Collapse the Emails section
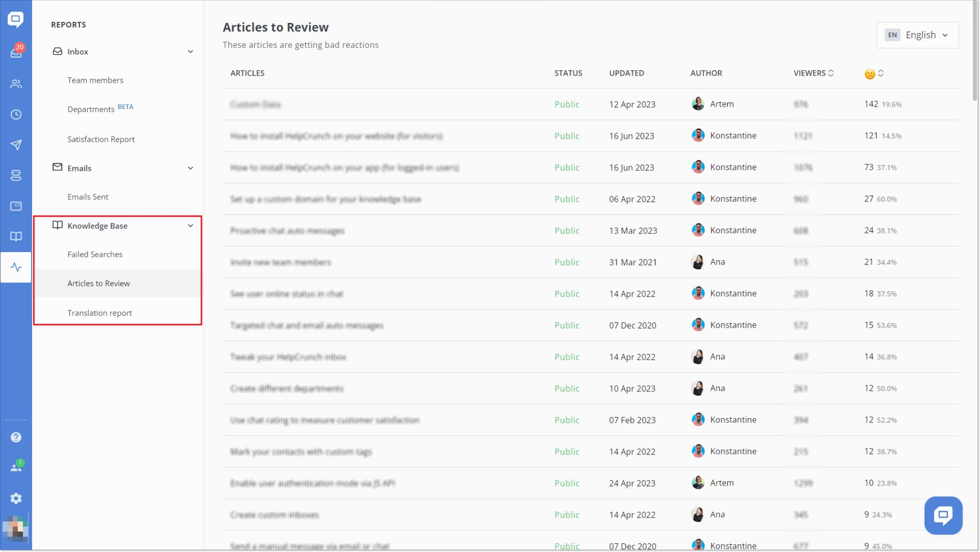This screenshot has height=552, width=980. coord(191,168)
